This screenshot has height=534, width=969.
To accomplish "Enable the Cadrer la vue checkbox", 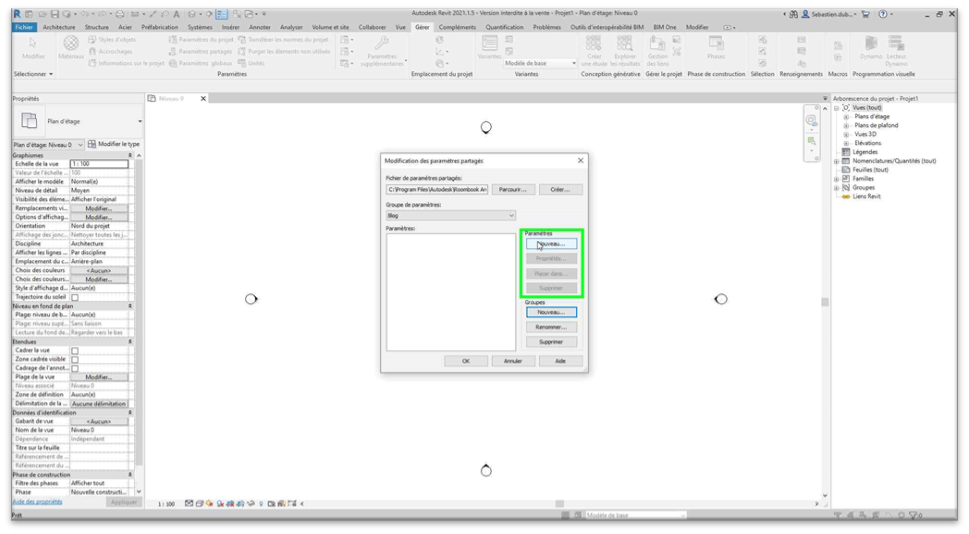I will click(x=75, y=350).
